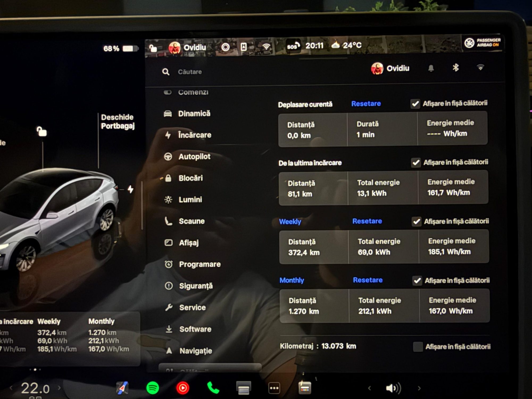Uncheck Afișare în fișă for De la ultima încărcare
This screenshot has width=532, height=399.
pyautogui.click(x=416, y=163)
